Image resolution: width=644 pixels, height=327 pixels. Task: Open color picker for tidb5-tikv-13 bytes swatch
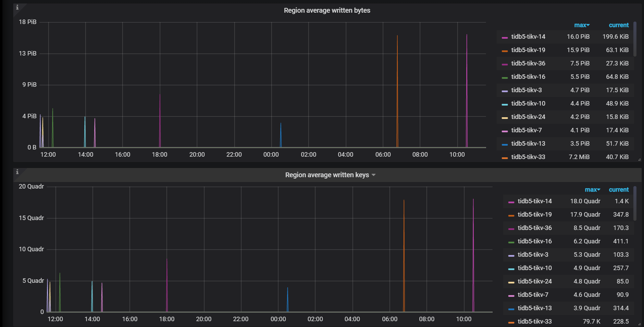tap(505, 145)
